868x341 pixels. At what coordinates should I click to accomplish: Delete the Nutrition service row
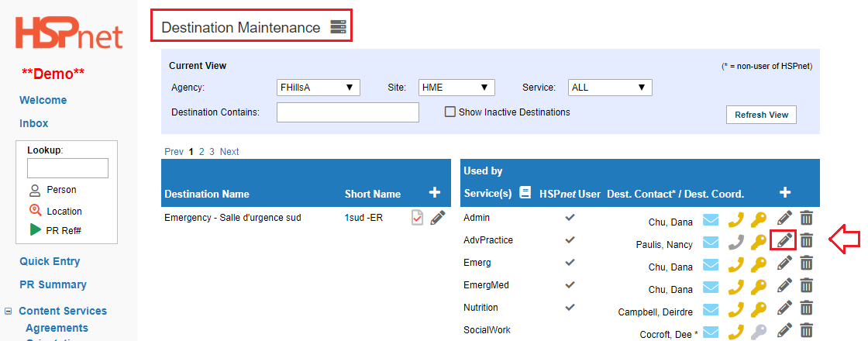pyautogui.click(x=807, y=308)
